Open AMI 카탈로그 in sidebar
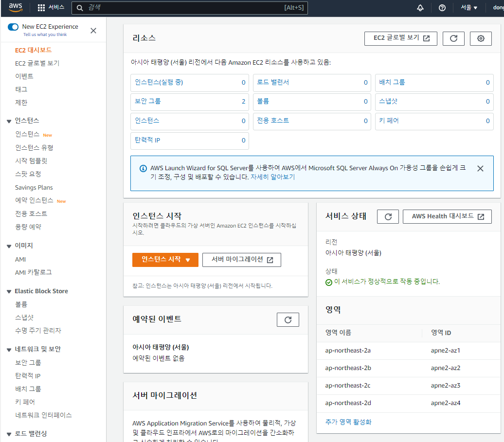504x442 pixels. tap(34, 272)
